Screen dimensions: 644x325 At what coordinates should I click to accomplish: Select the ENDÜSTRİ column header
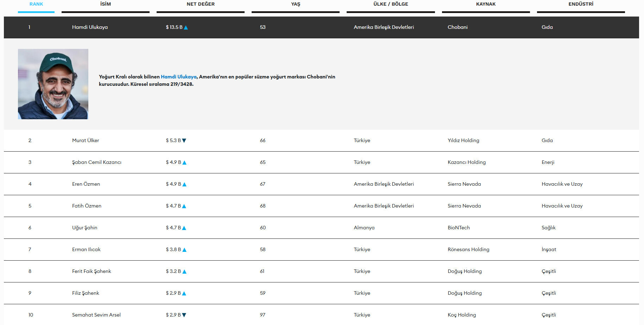581,4
